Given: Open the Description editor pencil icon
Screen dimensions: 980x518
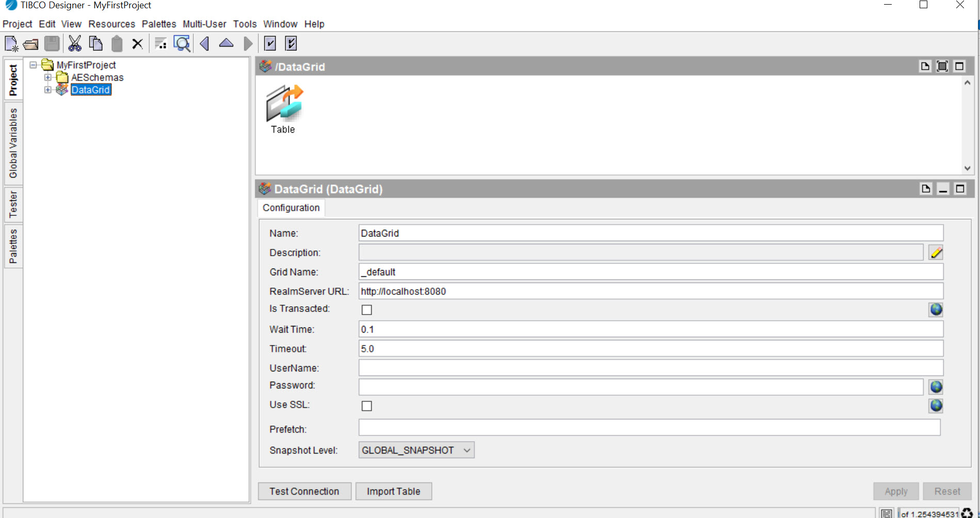Looking at the screenshot, I should click(x=936, y=253).
